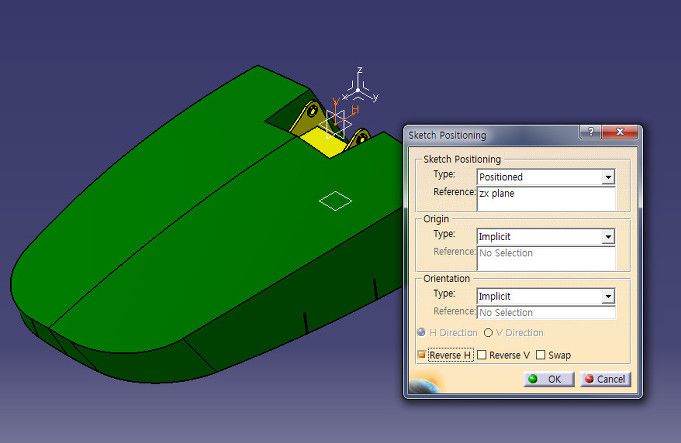
Task: Select the V Direction radio button
Action: [488, 333]
